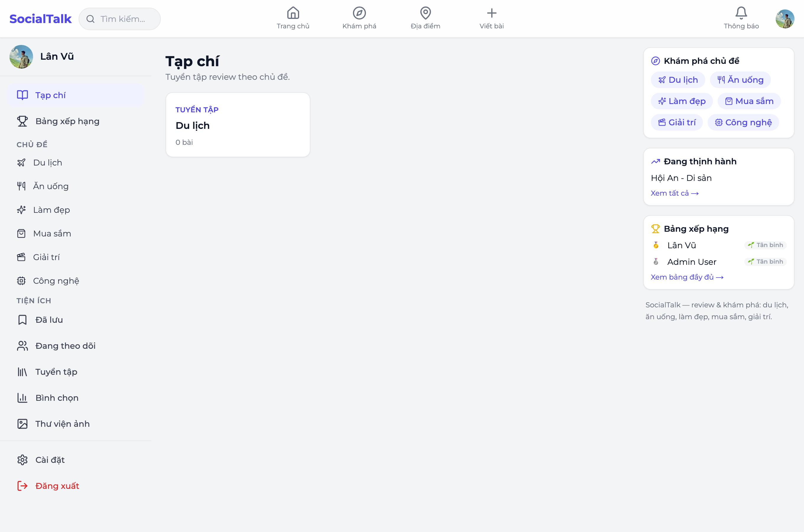Open Khám phá compass icon in navbar
This screenshot has width=804, height=532.
click(x=359, y=13)
